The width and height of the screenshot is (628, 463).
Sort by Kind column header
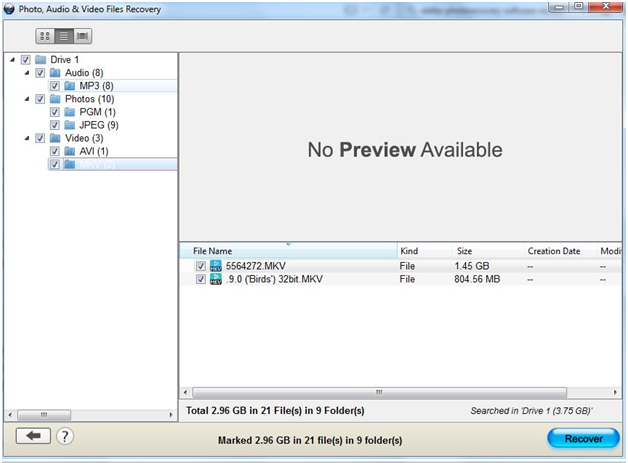pos(425,251)
